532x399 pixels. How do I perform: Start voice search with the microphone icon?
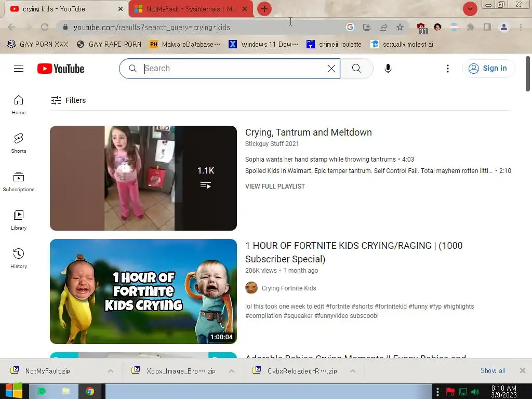[388, 69]
